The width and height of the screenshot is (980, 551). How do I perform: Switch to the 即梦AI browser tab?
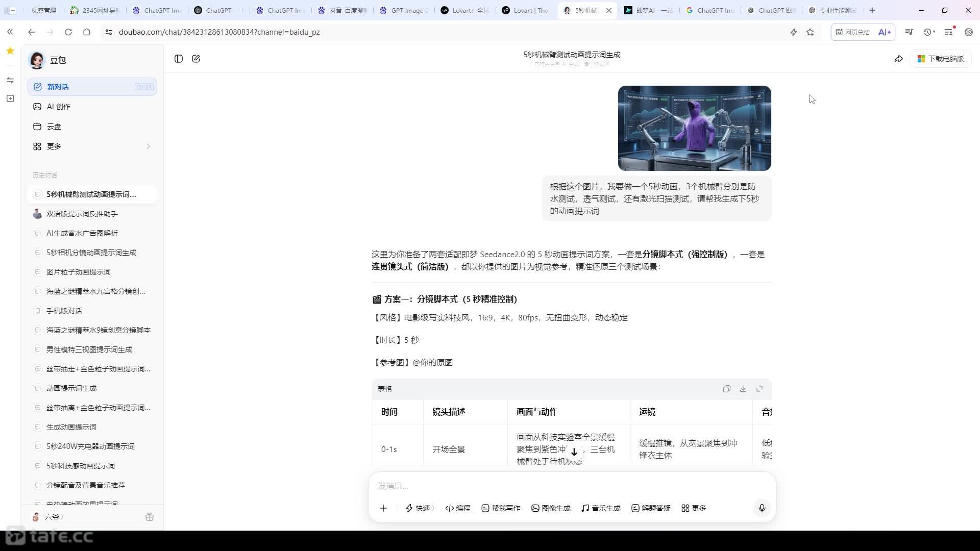(x=648, y=10)
